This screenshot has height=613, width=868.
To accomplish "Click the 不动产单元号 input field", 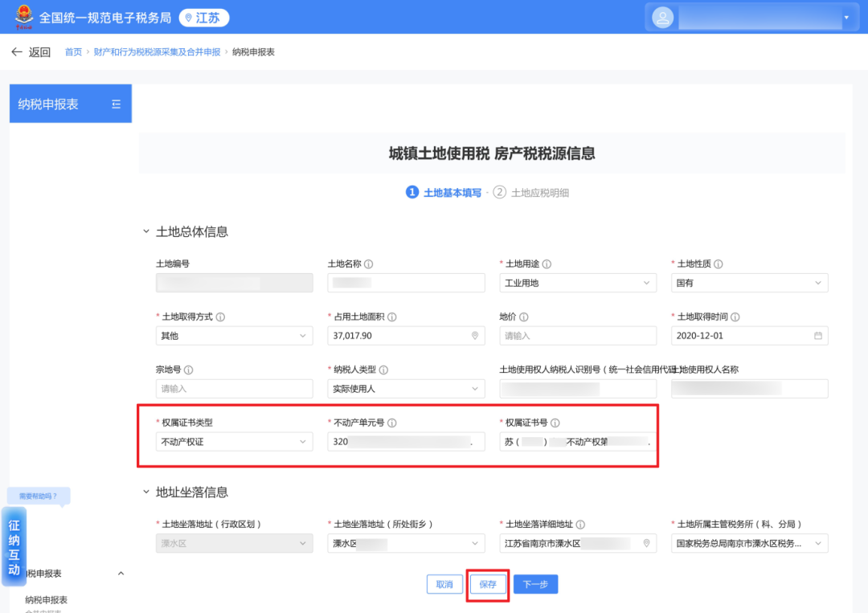I will coord(406,442).
